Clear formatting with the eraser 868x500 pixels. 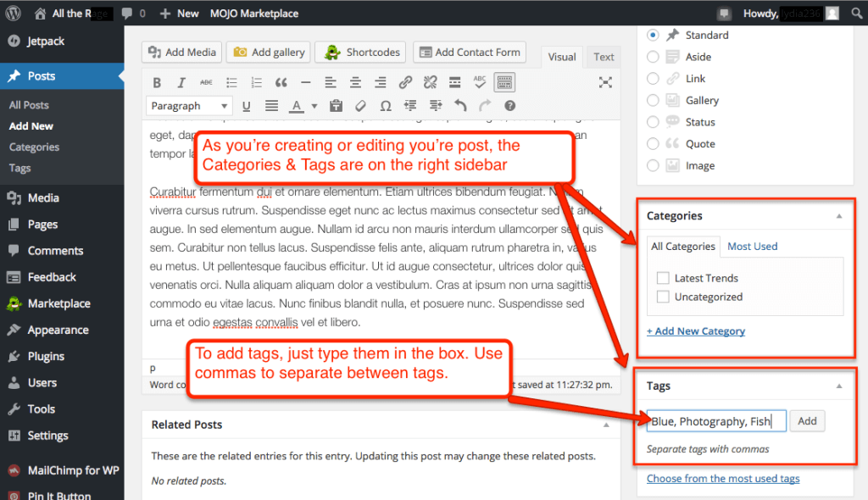pos(360,106)
